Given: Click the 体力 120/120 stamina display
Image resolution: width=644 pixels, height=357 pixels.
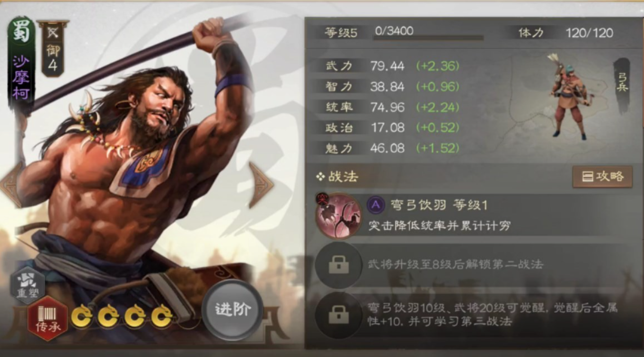Looking at the screenshot, I should [566, 33].
